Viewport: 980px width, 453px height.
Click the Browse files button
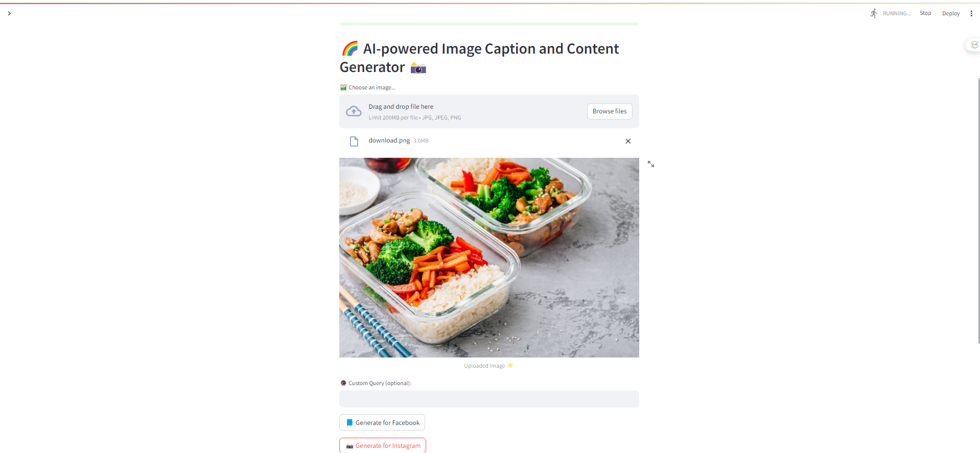pos(610,111)
